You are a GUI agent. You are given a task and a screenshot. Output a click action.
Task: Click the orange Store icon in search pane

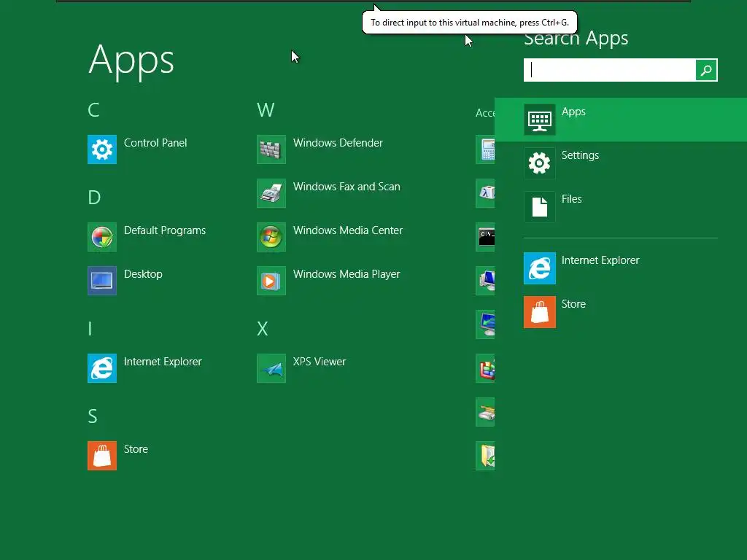540,312
